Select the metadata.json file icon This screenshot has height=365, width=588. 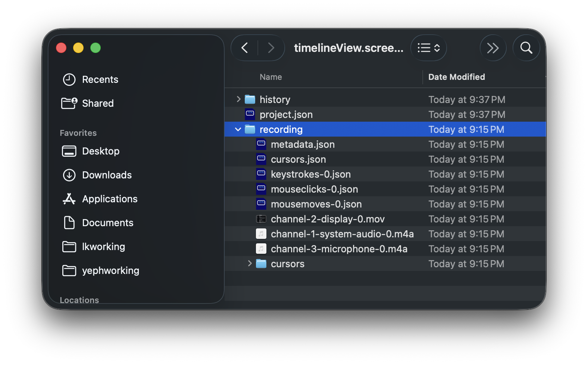(x=261, y=144)
